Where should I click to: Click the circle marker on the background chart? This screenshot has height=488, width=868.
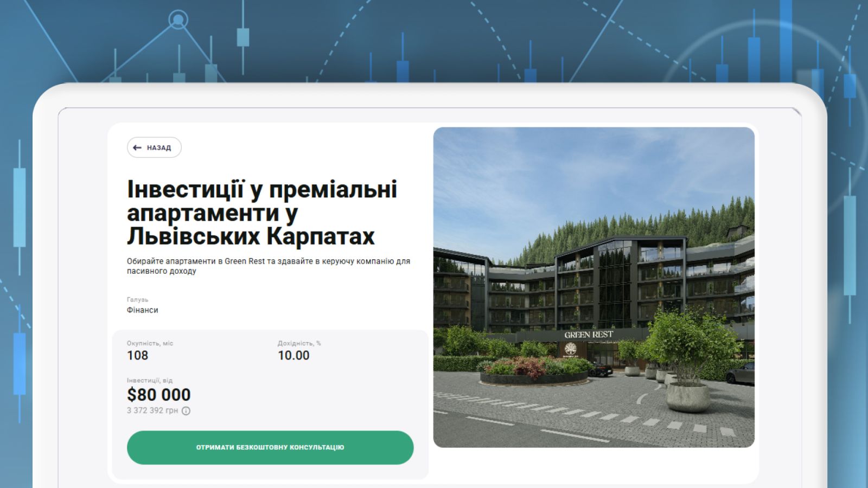178,20
